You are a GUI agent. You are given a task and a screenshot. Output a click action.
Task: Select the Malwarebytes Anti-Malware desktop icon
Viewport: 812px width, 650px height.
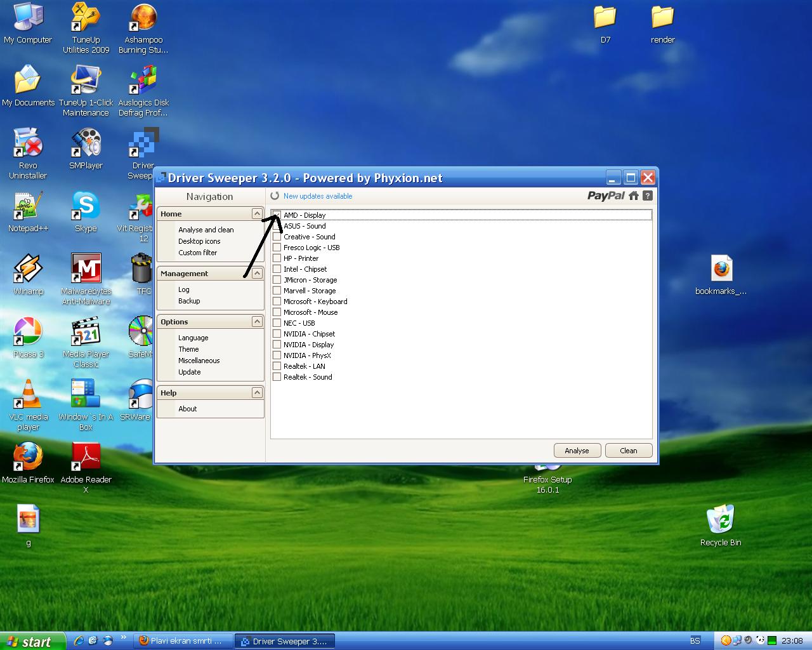(86, 279)
